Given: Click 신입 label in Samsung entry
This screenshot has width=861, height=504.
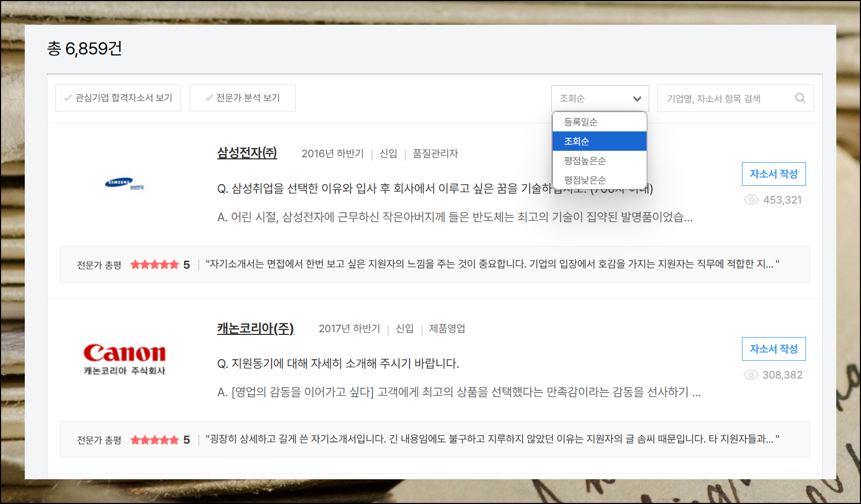Looking at the screenshot, I should pyautogui.click(x=388, y=153).
